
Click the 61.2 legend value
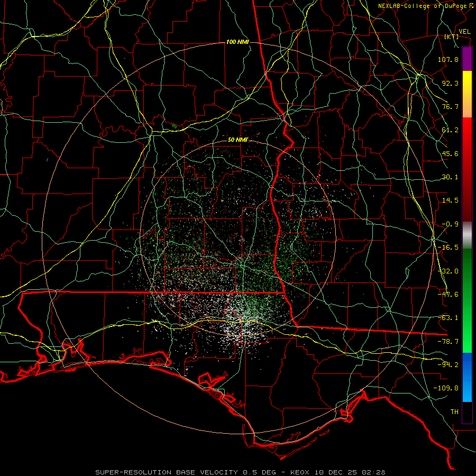click(450, 130)
